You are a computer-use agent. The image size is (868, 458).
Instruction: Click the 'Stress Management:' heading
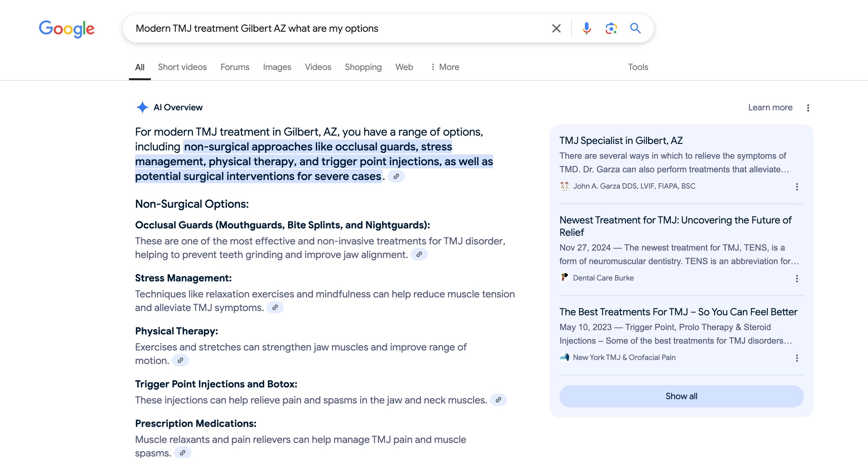183,278
